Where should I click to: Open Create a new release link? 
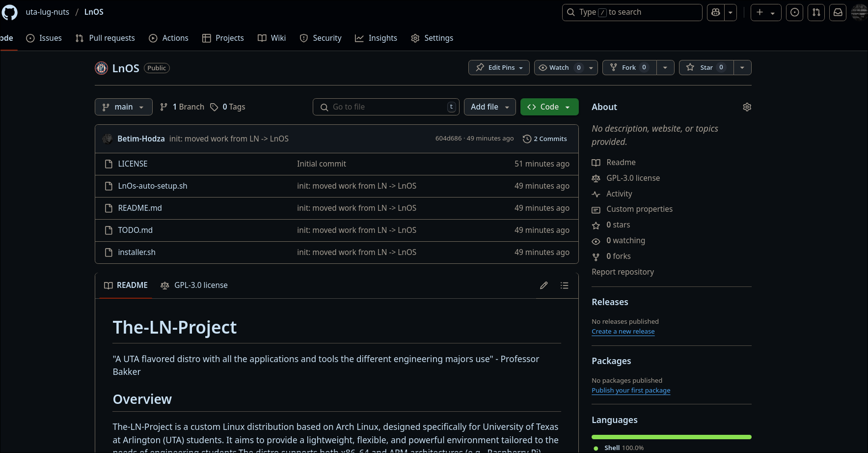[x=623, y=331]
